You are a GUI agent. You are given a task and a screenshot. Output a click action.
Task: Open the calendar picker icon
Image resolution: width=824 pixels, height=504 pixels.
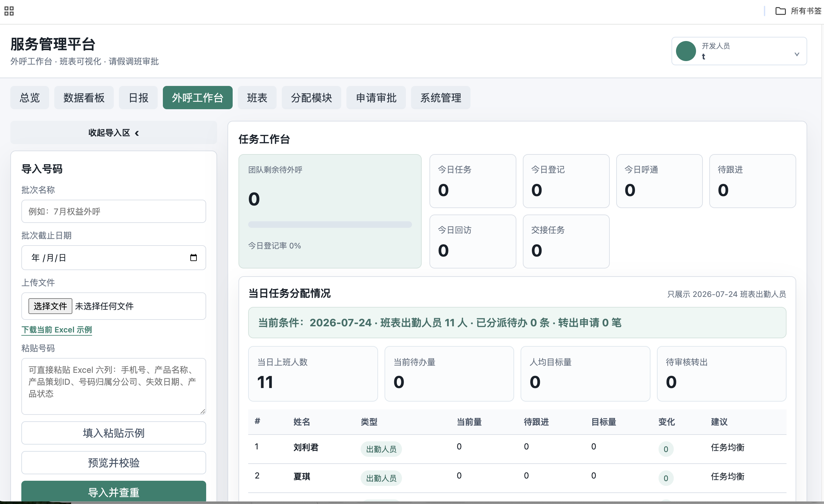[x=193, y=257]
